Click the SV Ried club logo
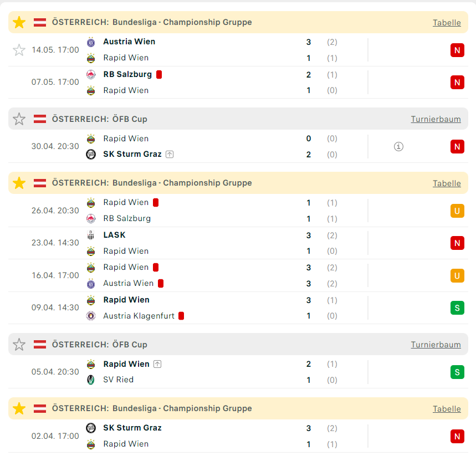 91,380
